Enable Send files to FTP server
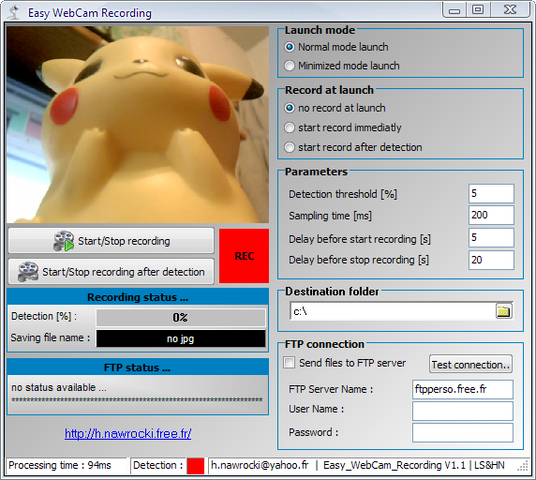Screen dimensions: 536x480 click(x=289, y=362)
